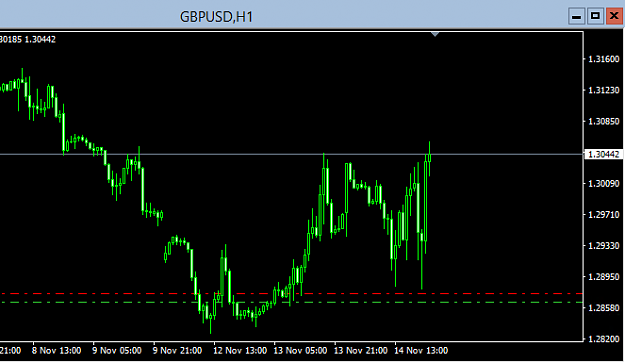Click the 1.30850 price scale label
Viewport: 625px width, 363px height.
(x=604, y=121)
